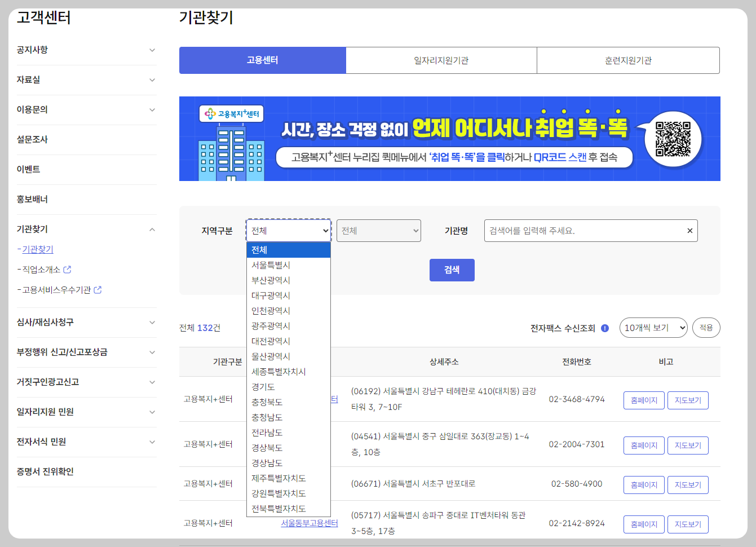
Task: Open the second district dropdown showing 전체
Action: point(378,230)
